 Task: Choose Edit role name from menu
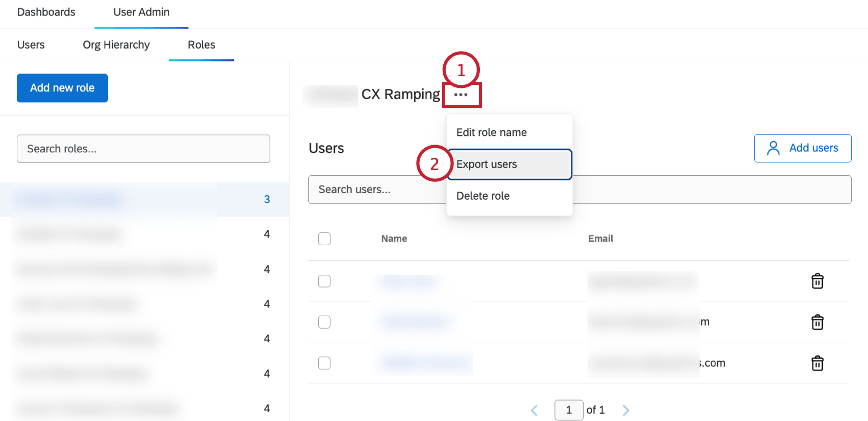coord(491,132)
